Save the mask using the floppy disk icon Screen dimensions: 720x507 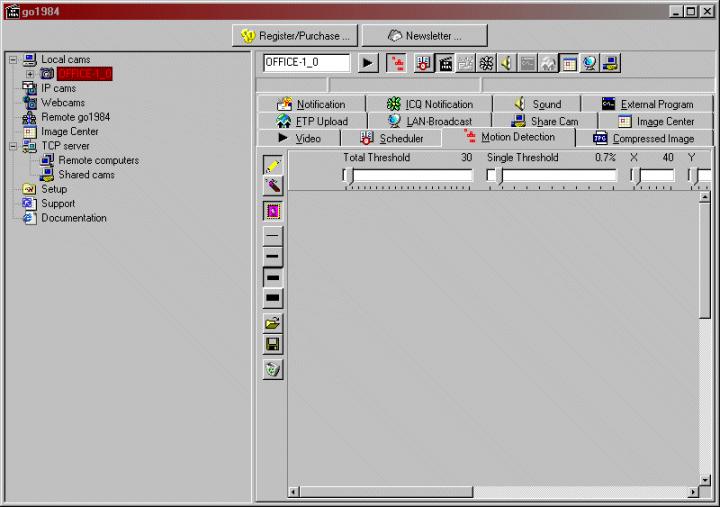click(x=273, y=344)
